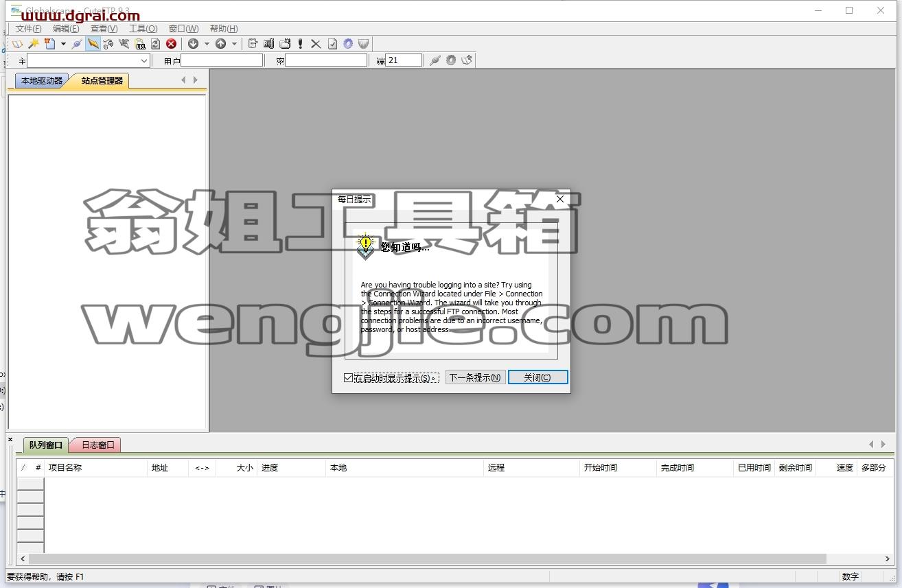Open the Site Manager book icon
Image resolution: width=902 pixels, height=588 pixels.
[17, 44]
